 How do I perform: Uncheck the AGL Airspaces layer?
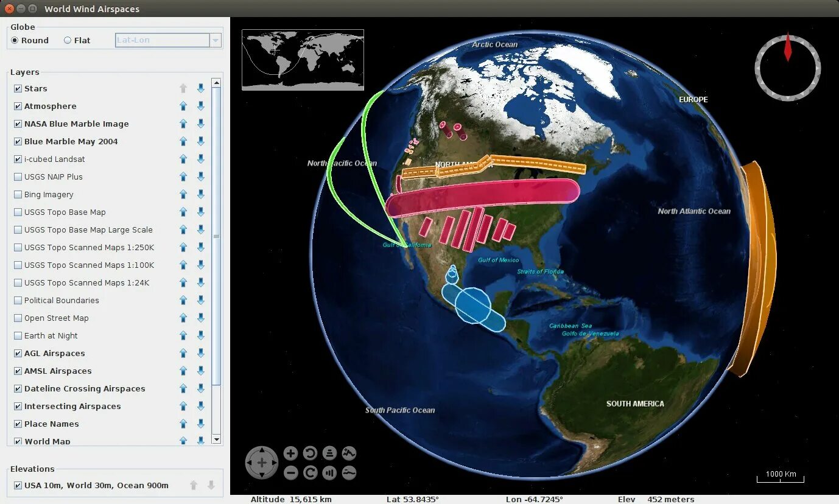pos(18,353)
